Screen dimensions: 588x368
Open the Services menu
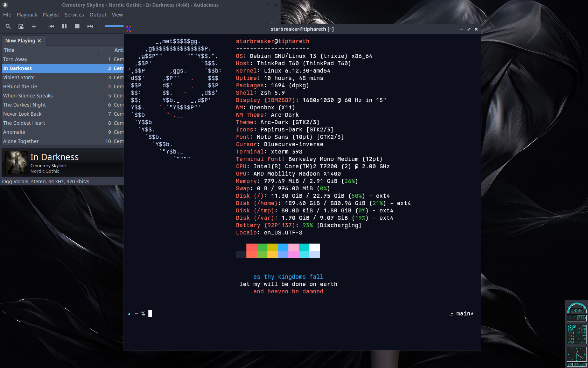tap(74, 15)
